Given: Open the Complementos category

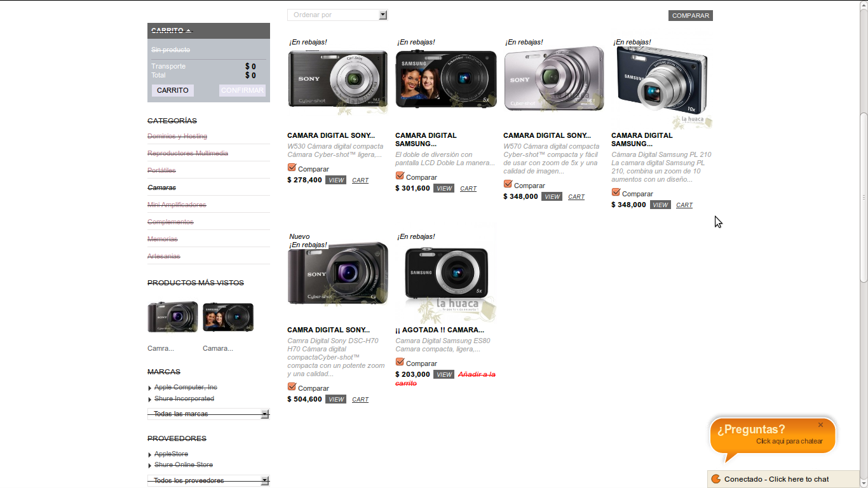Looking at the screenshot, I should (170, 222).
